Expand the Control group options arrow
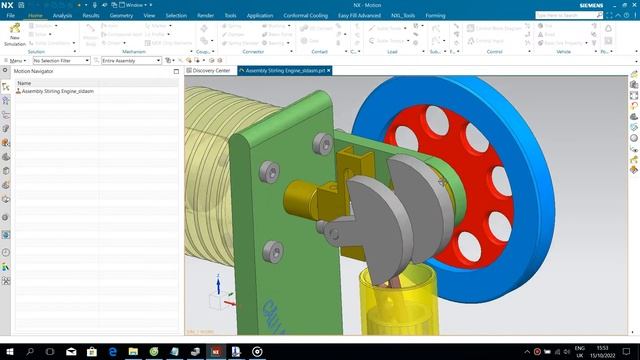The height and width of the screenshot is (360, 640). coord(529,51)
